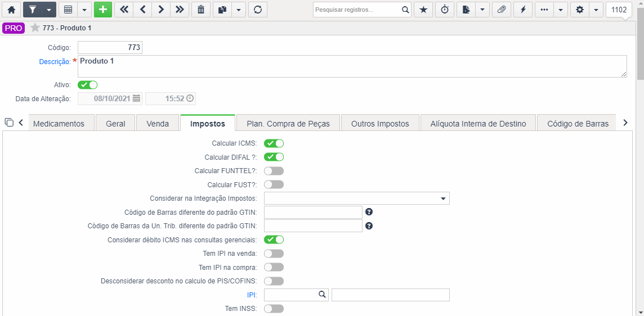The height and width of the screenshot is (316, 644).
Task: Open the Descrição label link
Action: [x=55, y=61]
